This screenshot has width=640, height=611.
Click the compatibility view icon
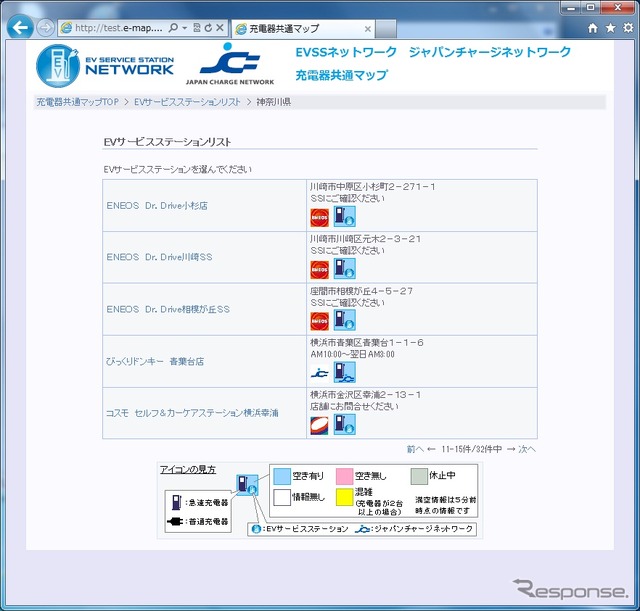[197, 28]
